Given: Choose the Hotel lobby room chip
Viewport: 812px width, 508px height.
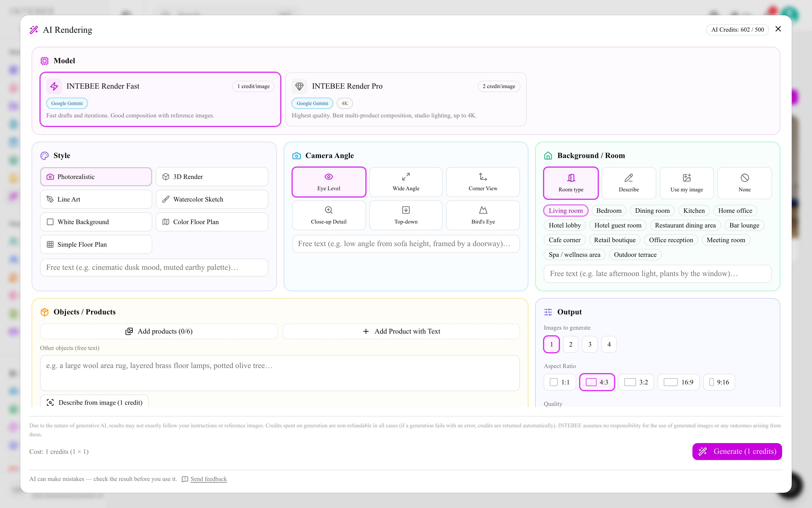Looking at the screenshot, I should pos(565,225).
